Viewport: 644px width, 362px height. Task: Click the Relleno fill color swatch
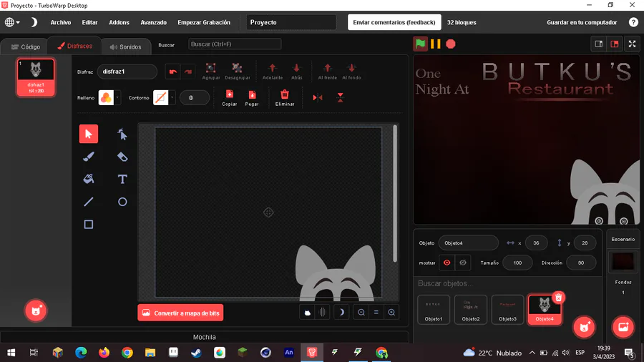[x=106, y=98]
